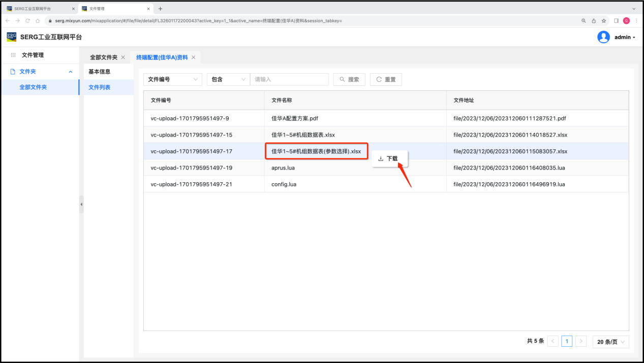Click the browser share icon
The height and width of the screenshot is (363, 644).
(x=594, y=21)
